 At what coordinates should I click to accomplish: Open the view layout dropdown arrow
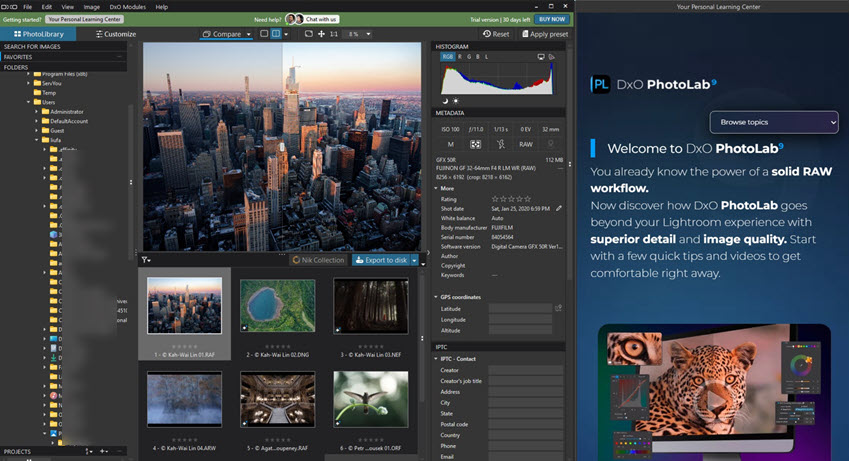click(286, 34)
